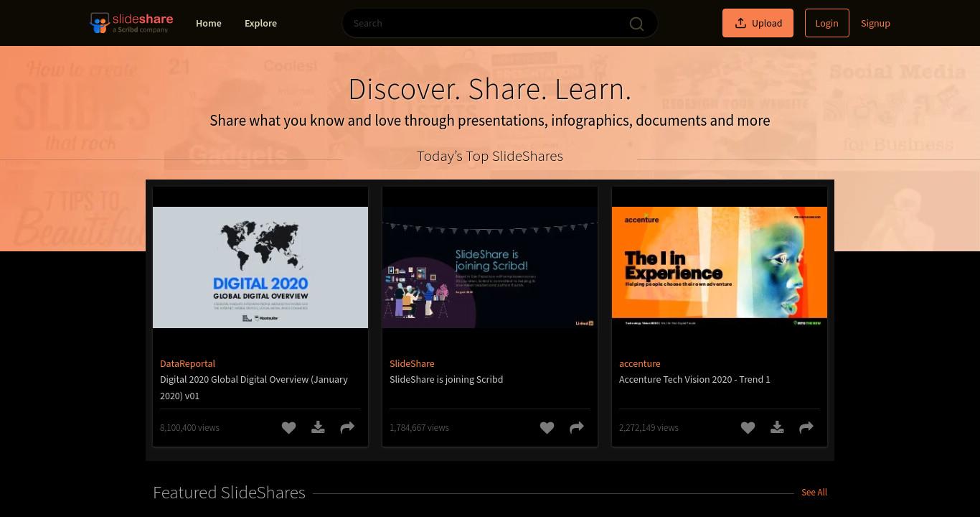Screen dimensions: 980x517
Task: Click See All for Featured SlideShares
Action: [814, 493]
